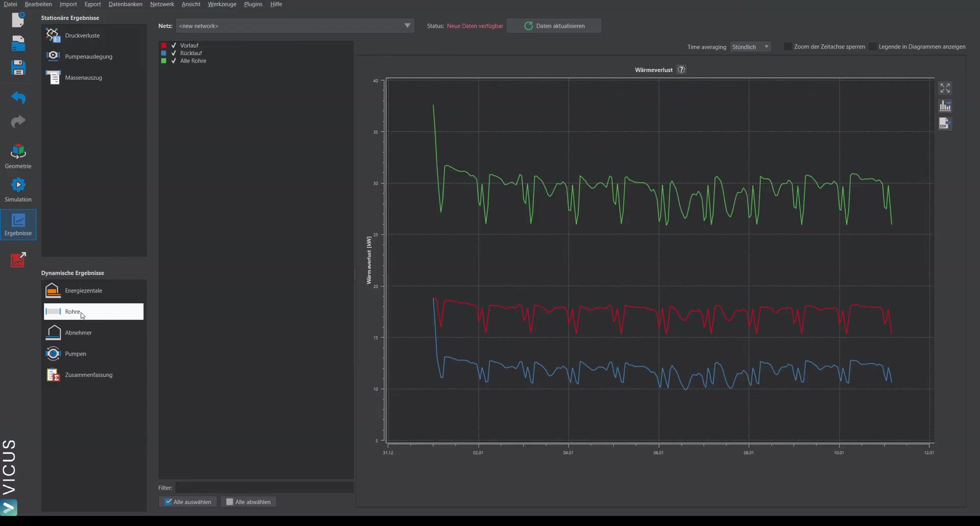Click the red chart export icon in sidebar

tap(18, 259)
